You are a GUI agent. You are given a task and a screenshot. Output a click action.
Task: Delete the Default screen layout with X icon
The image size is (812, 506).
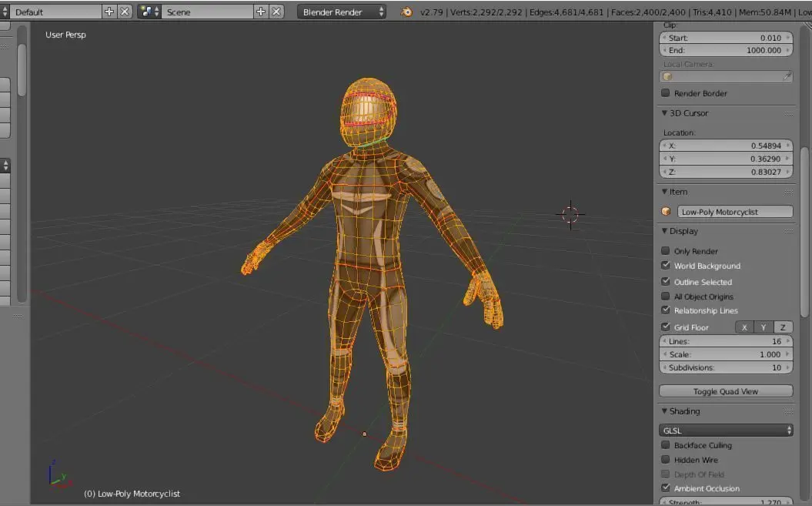coord(125,12)
